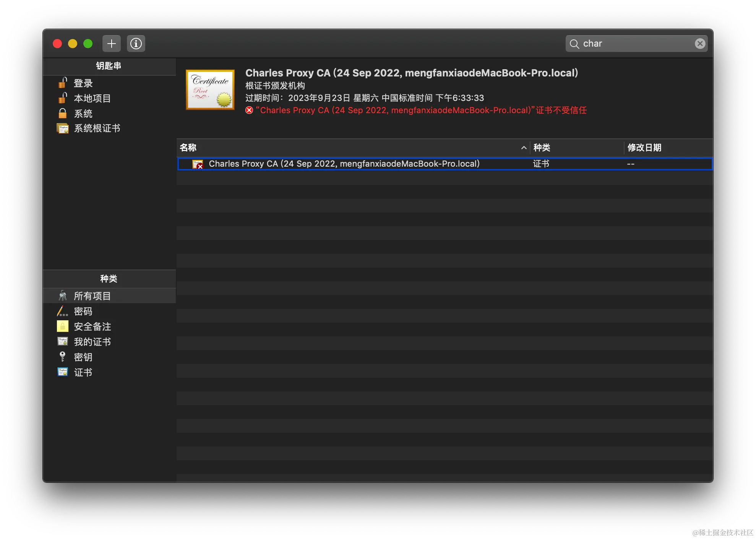The image size is (756, 539).
Task: Select the 本地项目 keychain
Action: [92, 99]
